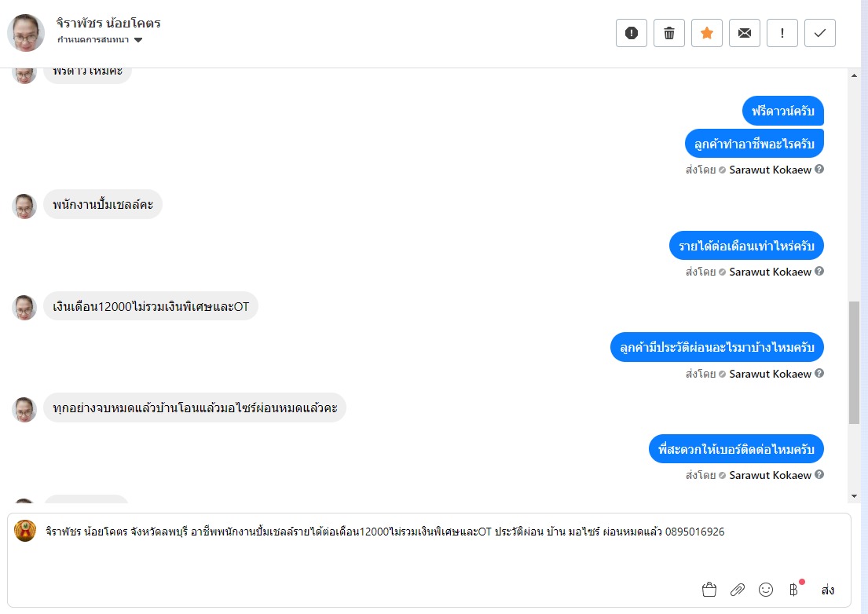Click the help icon beside the top Sarawut Kokaew
Image resolution: width=868 pixels, height=614 pixels.
coord(819,169)
